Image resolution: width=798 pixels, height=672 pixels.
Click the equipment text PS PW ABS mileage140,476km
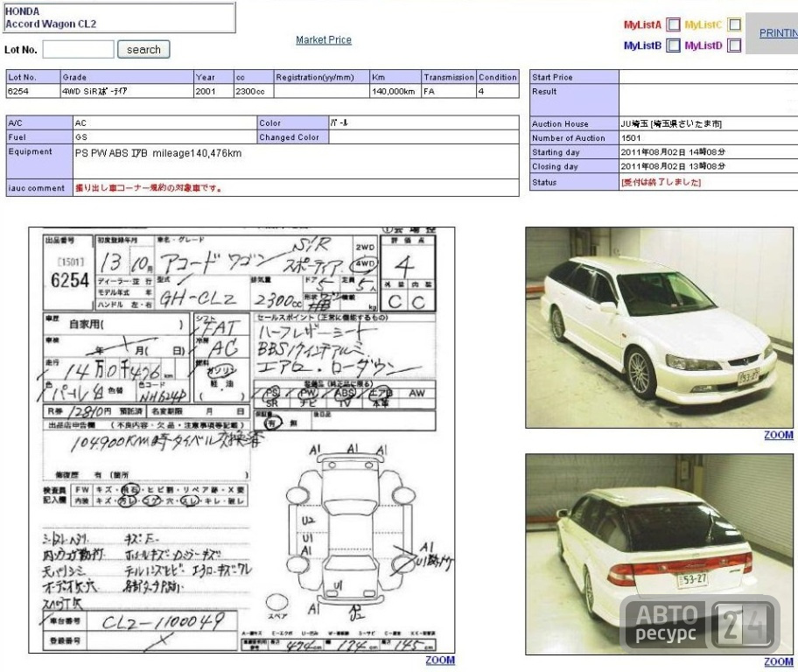tap(158, 153)
